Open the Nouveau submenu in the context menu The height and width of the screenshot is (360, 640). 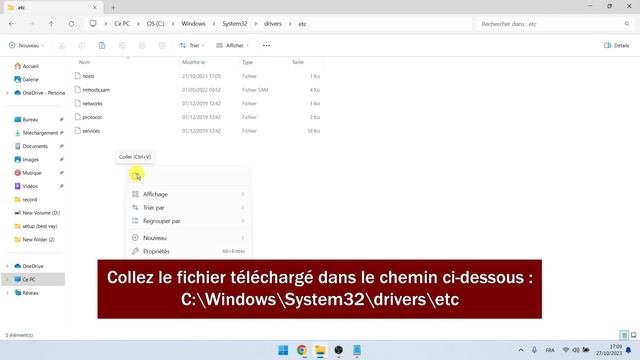click(189, 238)
